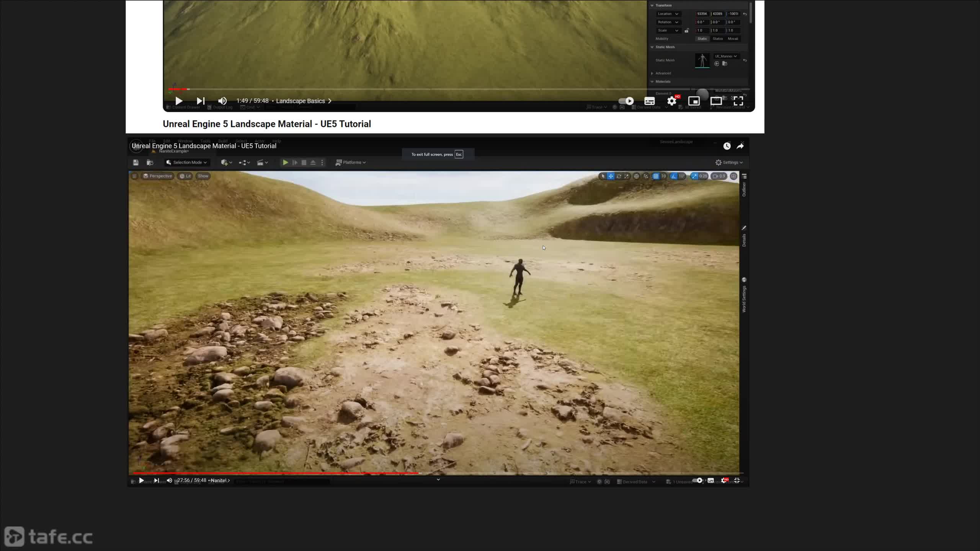980x551 pixels.
Task: Exit full screen in lower player
Action: coord(737,481)
